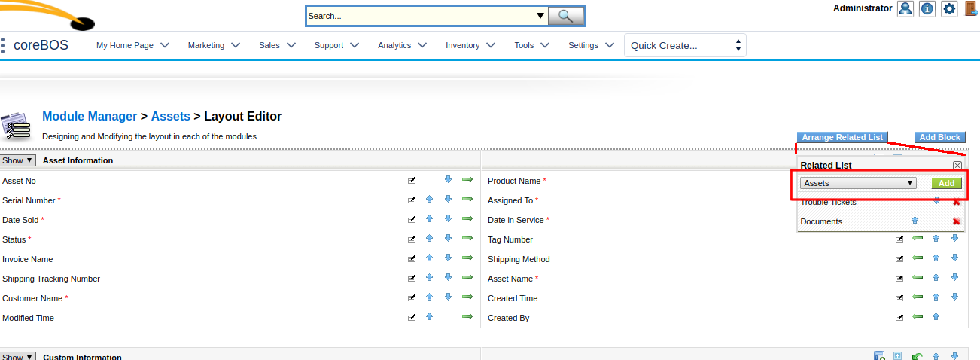Image resolution: width=980 pixels, height=360 pixels.
Task: Move Created By field up
Action: click(936, 317)
